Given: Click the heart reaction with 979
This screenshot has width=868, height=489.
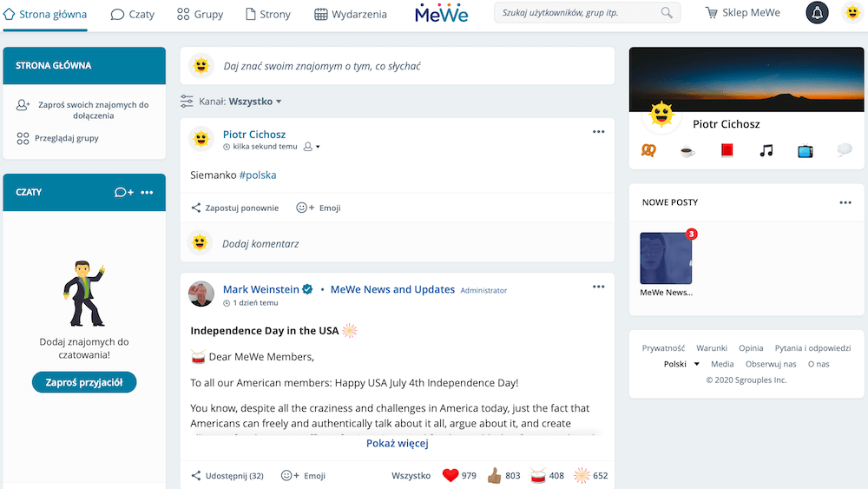Looking at the screenshot, I should [459, 475].
